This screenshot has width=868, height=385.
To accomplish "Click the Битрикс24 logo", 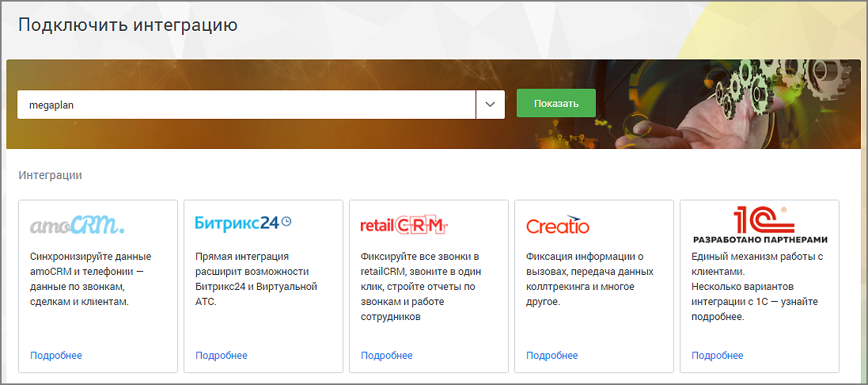I will 243,223.
